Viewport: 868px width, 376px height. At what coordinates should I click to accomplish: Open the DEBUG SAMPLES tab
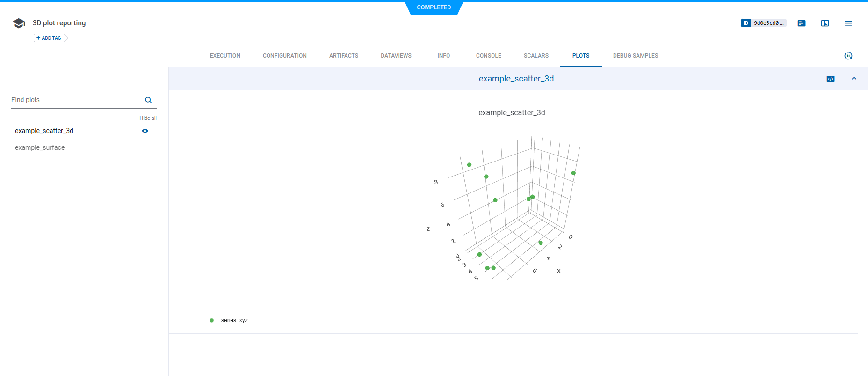pyautogui.click(x=635, y=56)
